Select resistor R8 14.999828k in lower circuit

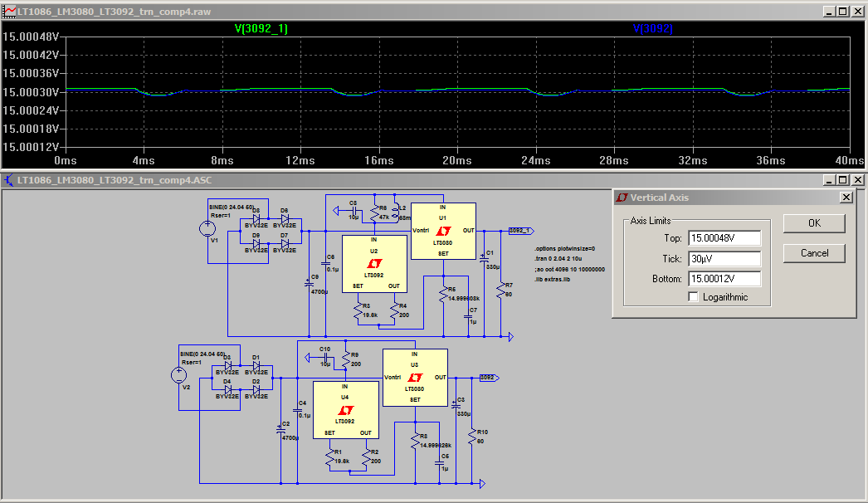[415, 441]
